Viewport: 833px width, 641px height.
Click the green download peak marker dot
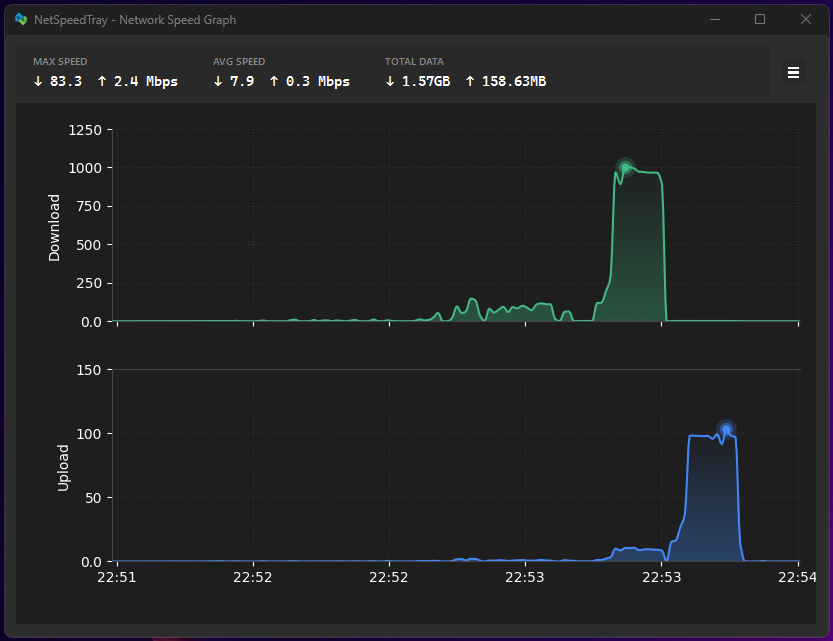point(625,168)
